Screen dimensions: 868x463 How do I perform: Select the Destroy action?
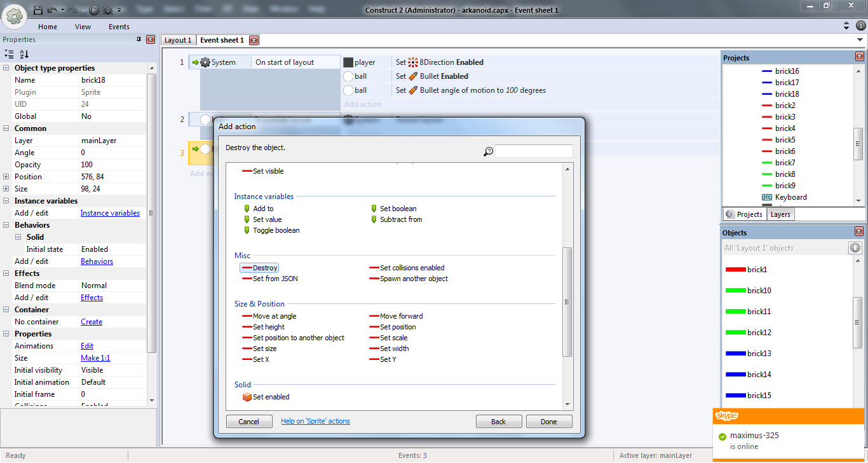pyautogui.click(x=259, y=268)
